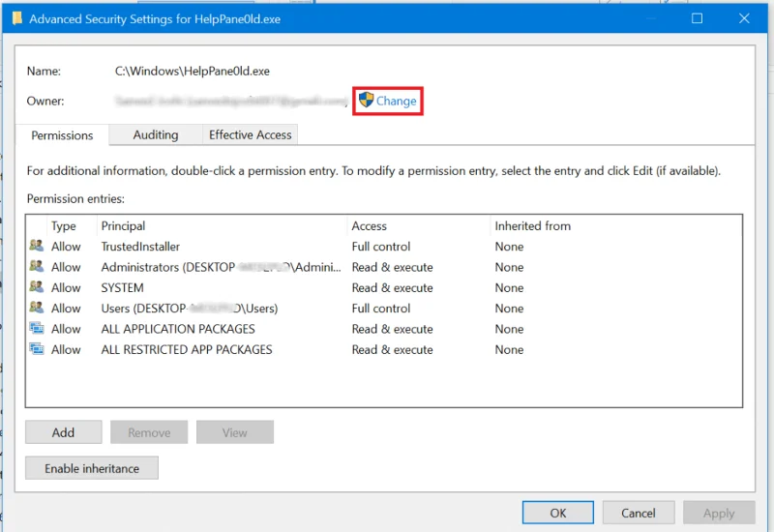774x532 pixels.
Task: Click Full control access in Users row
Action: 380,309
